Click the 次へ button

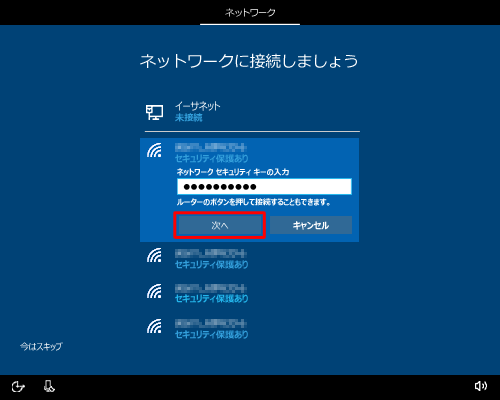(x=219, y=225)
